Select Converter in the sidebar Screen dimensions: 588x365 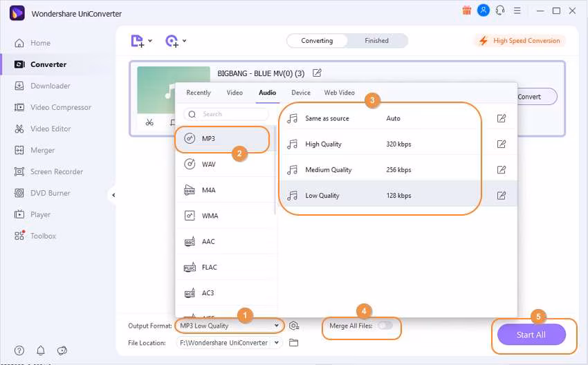point(40,64)
